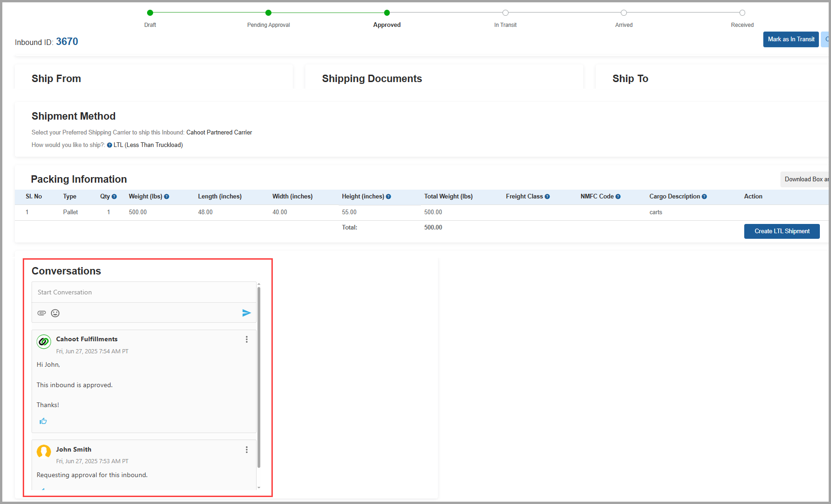Click the conversations scrollbar thumb

coord(259,377)
